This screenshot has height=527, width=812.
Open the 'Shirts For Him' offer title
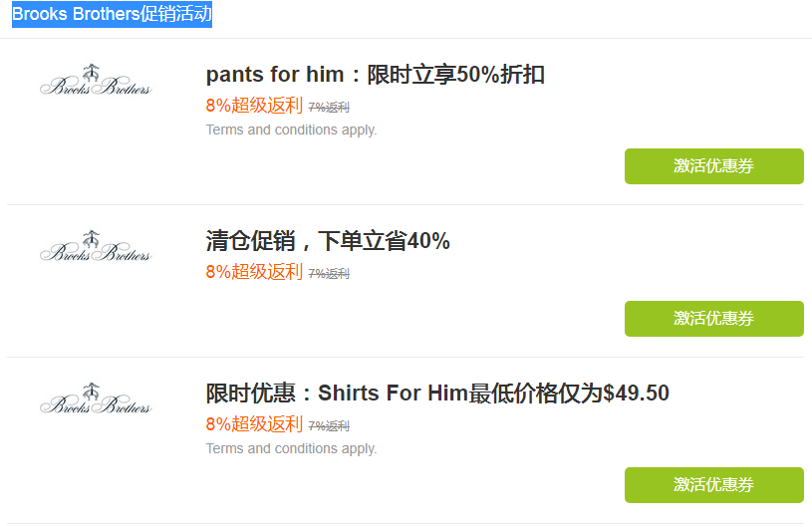point(436,394)
